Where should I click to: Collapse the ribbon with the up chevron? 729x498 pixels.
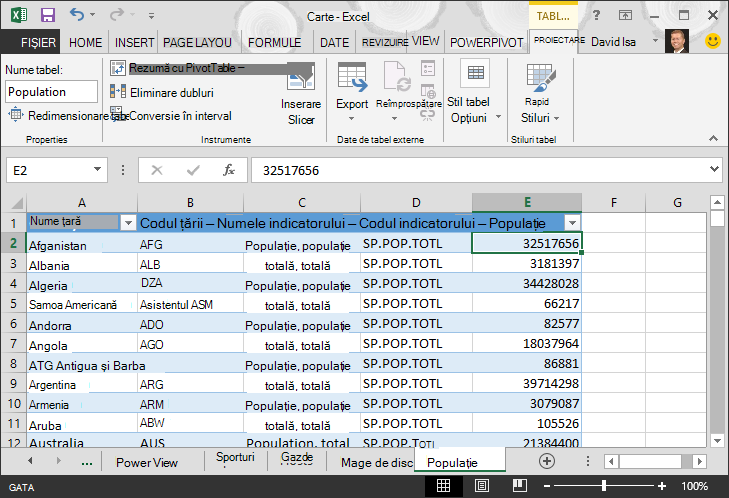point(713,139)
